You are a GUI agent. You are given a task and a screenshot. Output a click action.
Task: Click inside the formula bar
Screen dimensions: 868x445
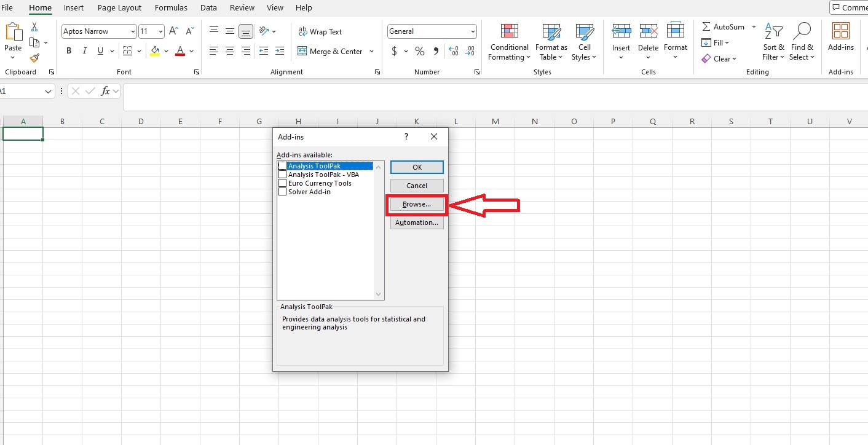[x=495, y=97]
